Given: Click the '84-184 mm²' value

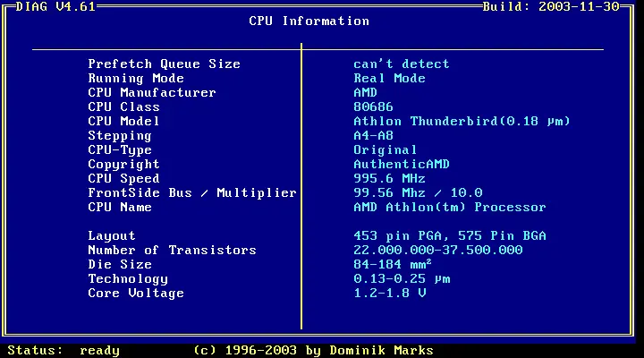Looking at the screenshot, I should tap(393, 264).
